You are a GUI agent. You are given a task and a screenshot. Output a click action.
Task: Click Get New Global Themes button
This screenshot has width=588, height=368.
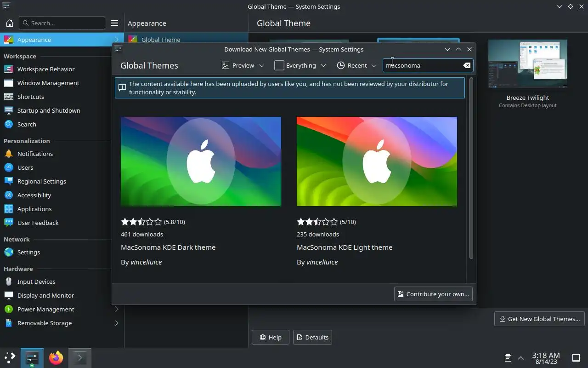click(539, 319)
